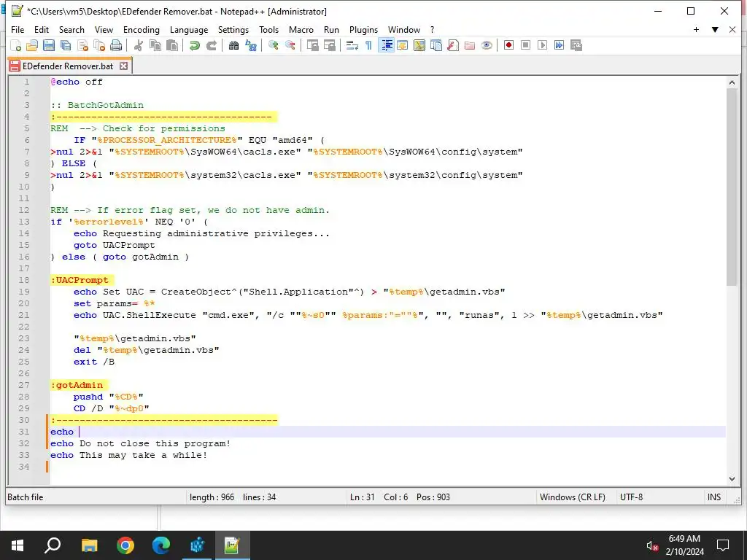The height and width of the screenshot is (560, 747).
Task: Open the Windows Start menu
Action: 18,545
